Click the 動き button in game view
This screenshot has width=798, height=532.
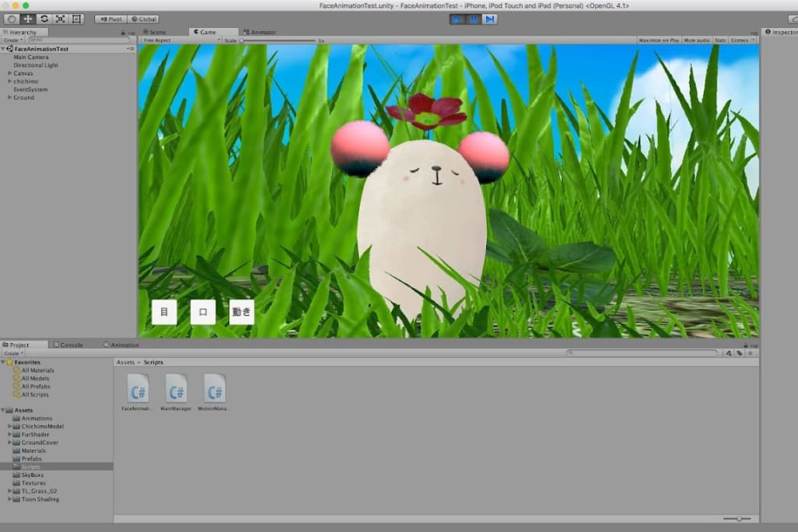[242, 312]
